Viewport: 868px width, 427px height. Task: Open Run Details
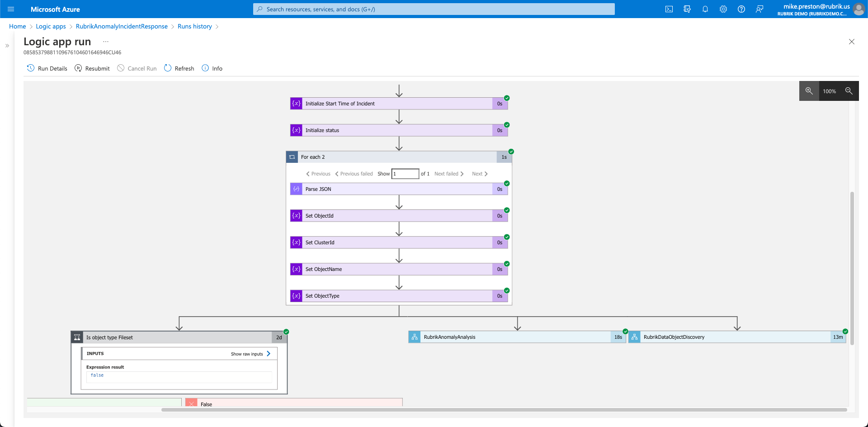[x=47, y=68]
